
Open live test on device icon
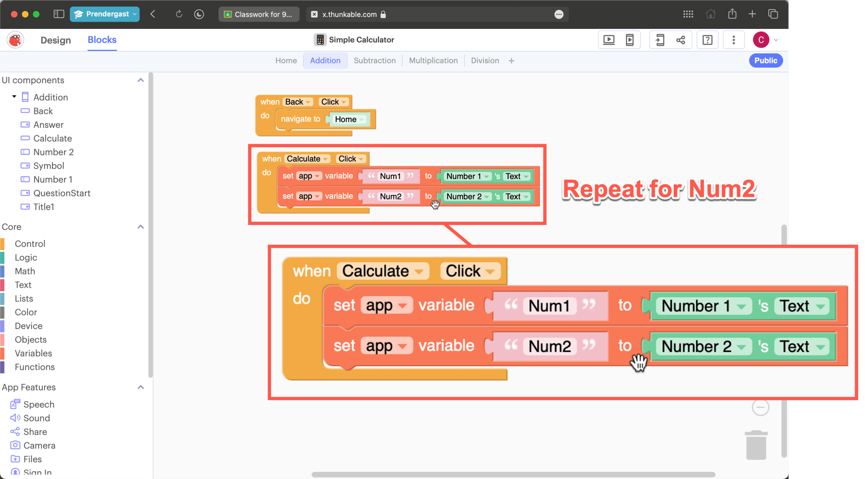point(629,40)
